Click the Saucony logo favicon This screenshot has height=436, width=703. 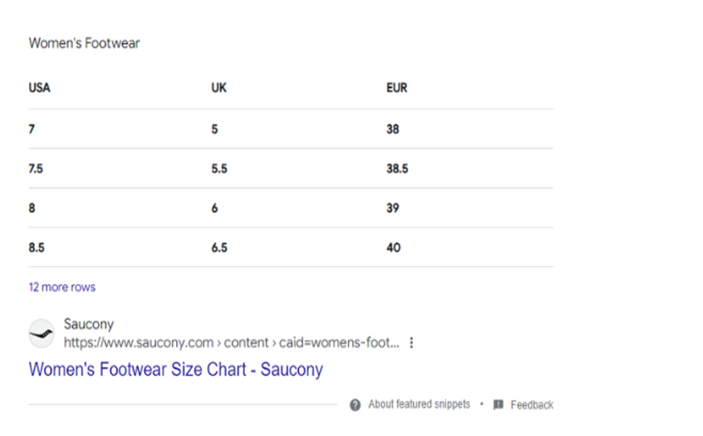click(42, 333)
